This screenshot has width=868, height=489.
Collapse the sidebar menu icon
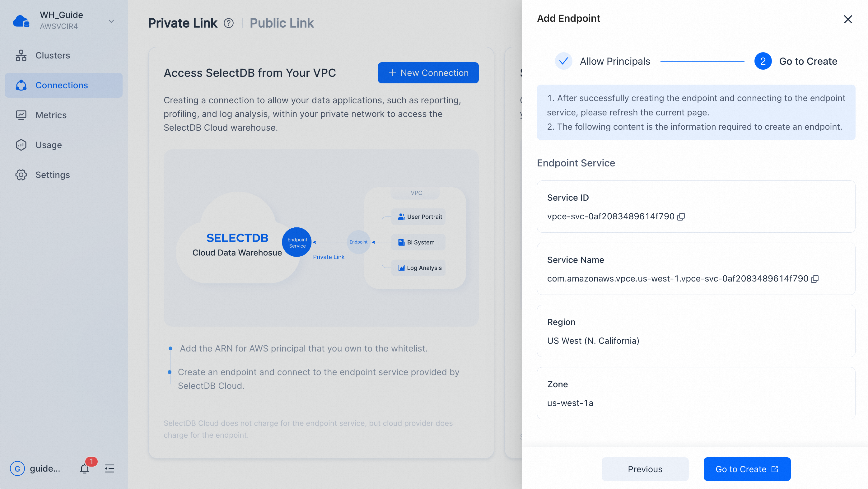pyautogui.click(x=110, y=468)
